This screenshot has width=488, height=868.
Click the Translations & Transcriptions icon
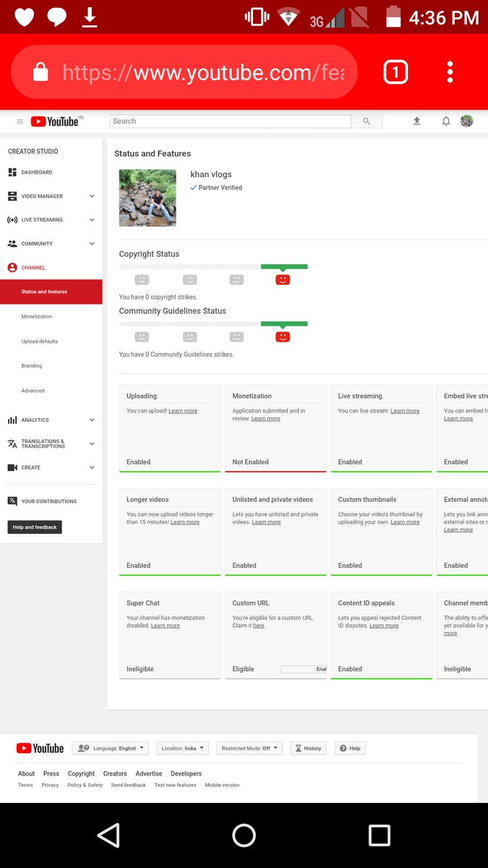coord(12,443)
